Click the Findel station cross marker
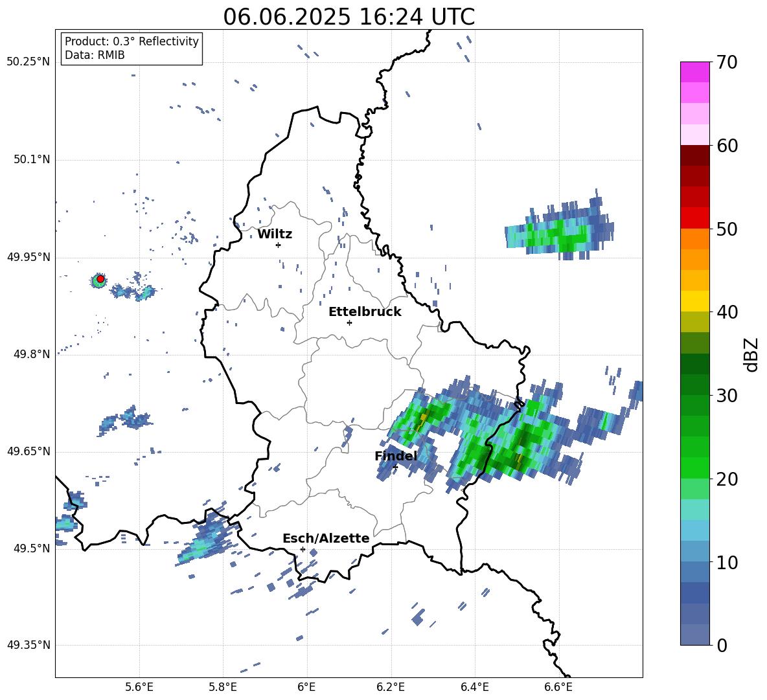The image size is (767, 700). tap(395, 467)
